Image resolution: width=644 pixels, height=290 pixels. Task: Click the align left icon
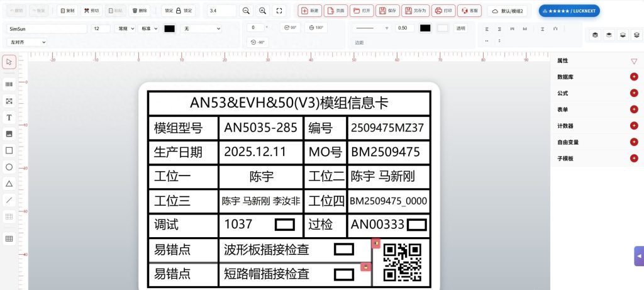tap(487, 29)
